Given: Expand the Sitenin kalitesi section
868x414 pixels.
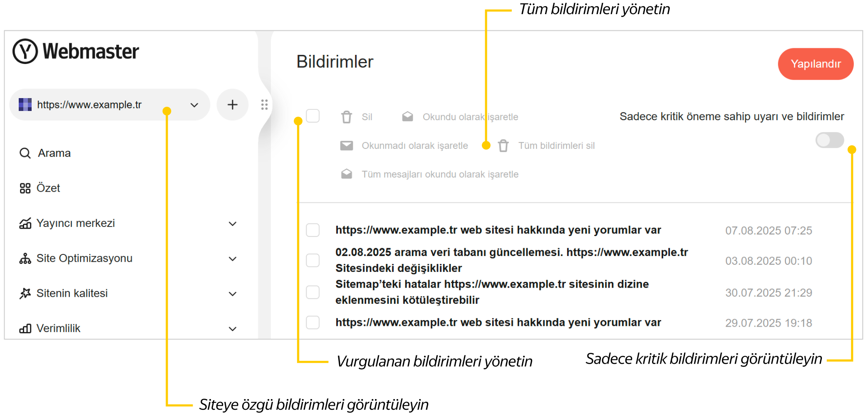Looking at the screenshot, I should (232, 294).
